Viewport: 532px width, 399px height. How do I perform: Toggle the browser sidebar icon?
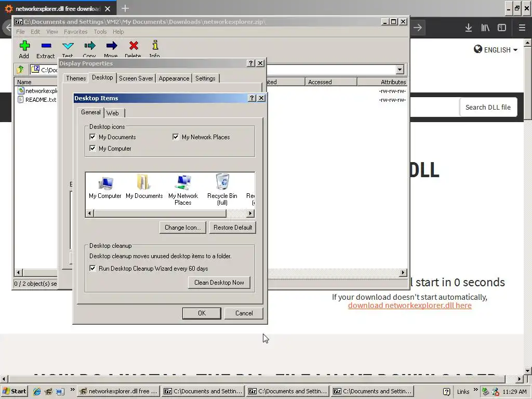point(502,28)
